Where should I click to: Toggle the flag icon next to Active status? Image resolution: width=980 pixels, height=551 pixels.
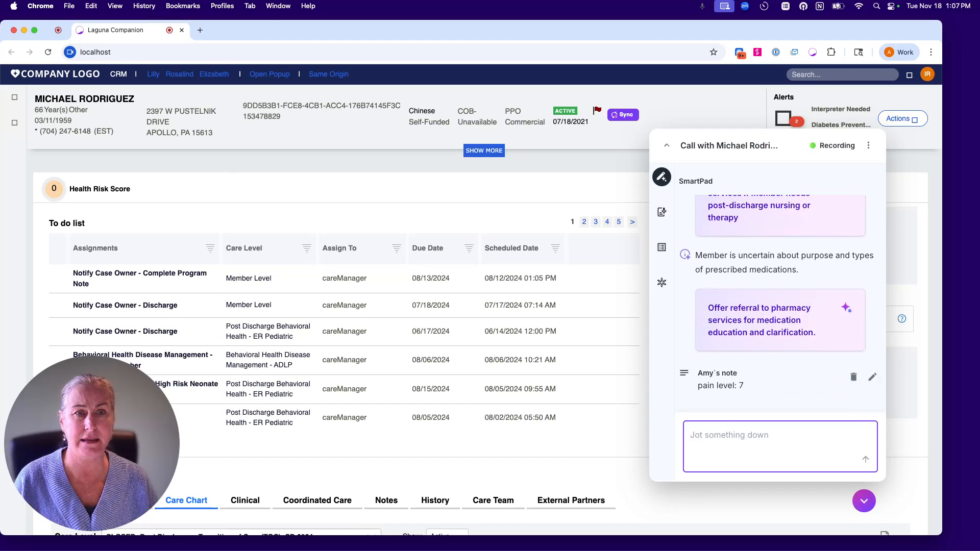tap(597, 109)
